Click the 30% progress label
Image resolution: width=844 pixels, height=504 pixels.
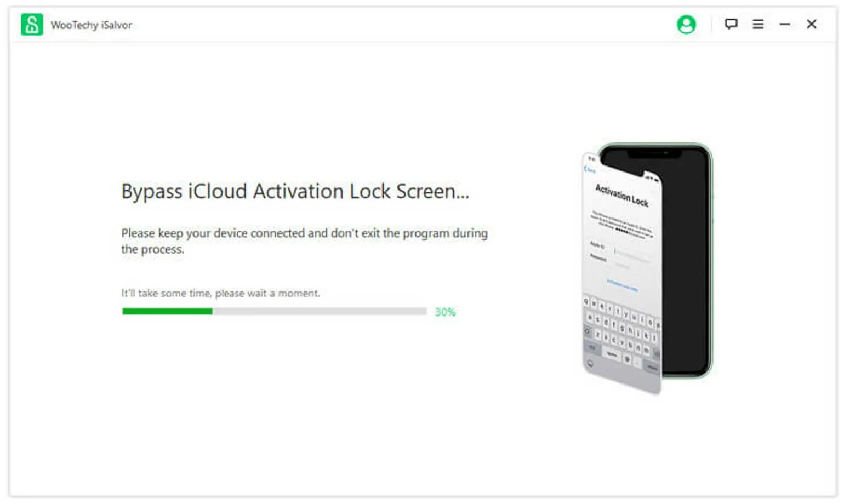(445, 312)
